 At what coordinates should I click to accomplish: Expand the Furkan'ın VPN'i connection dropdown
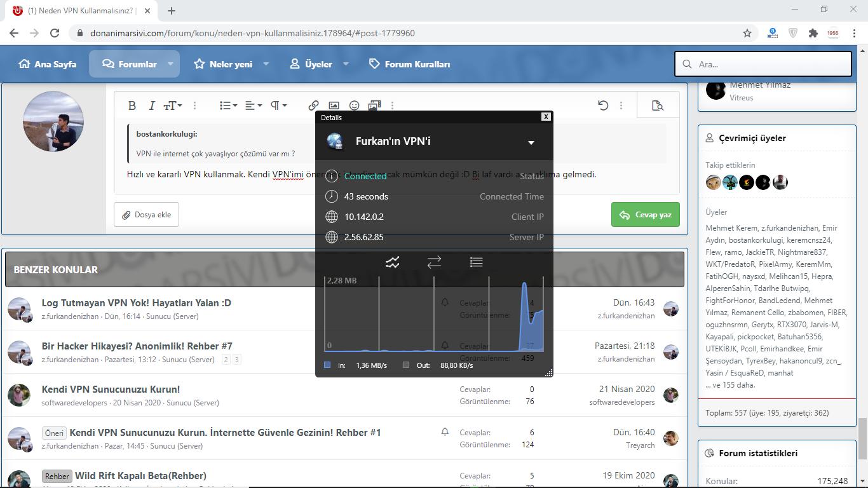tap(531, 142)
